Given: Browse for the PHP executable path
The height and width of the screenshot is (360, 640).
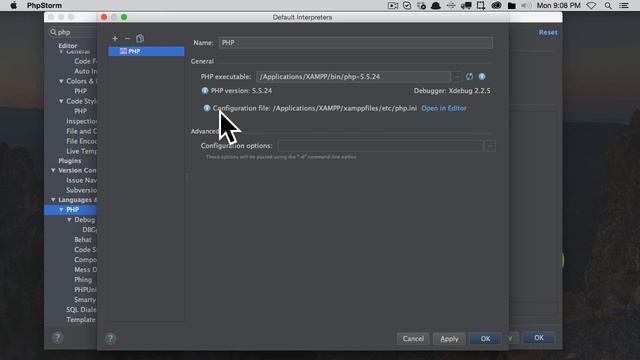Looking at the screenshot, I should click(457, 76).
